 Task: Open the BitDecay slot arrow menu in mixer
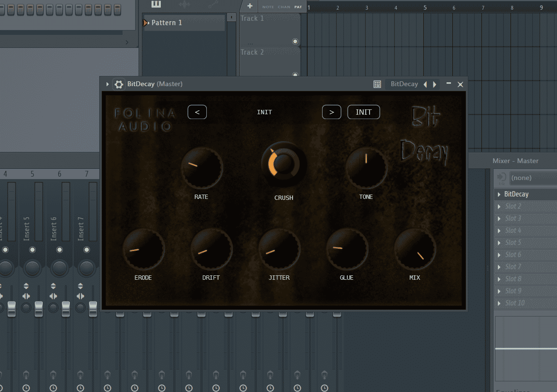click(x=499, y=194)
